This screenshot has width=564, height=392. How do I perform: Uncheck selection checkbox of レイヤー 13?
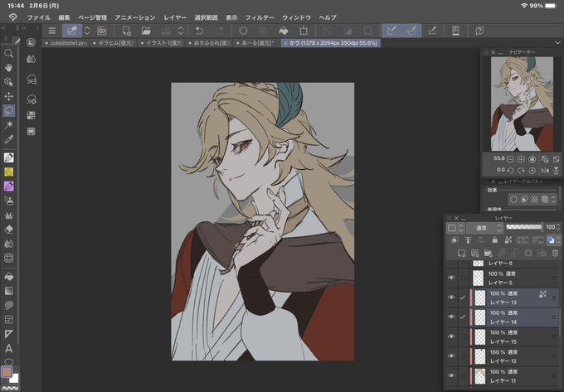463,298
